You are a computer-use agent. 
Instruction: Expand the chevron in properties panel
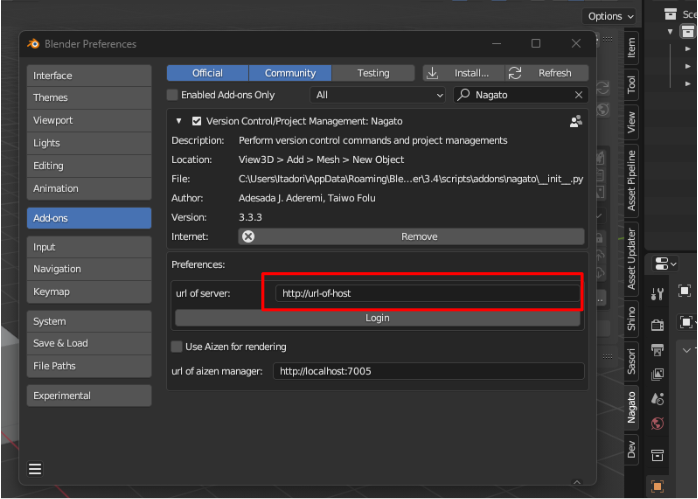pyautogui.click(x=686, y=350)
